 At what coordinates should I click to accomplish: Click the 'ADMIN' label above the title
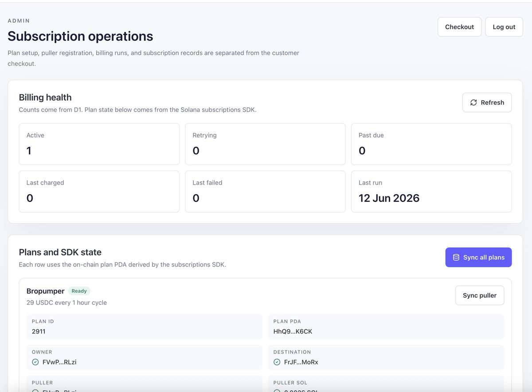tap(19, 21)
